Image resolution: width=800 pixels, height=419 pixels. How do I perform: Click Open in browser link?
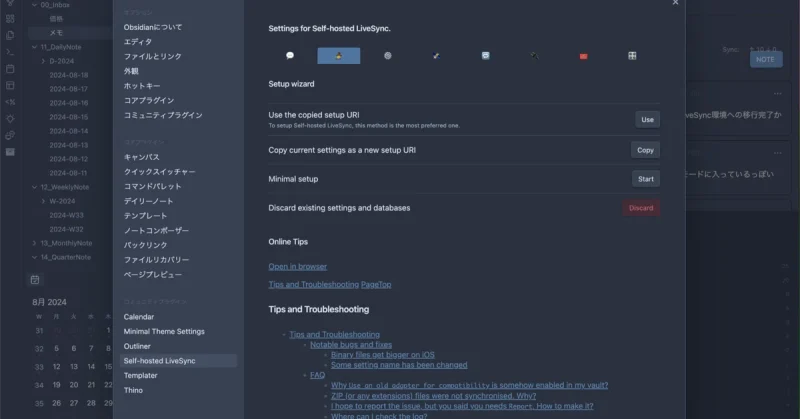pos(297,266)
